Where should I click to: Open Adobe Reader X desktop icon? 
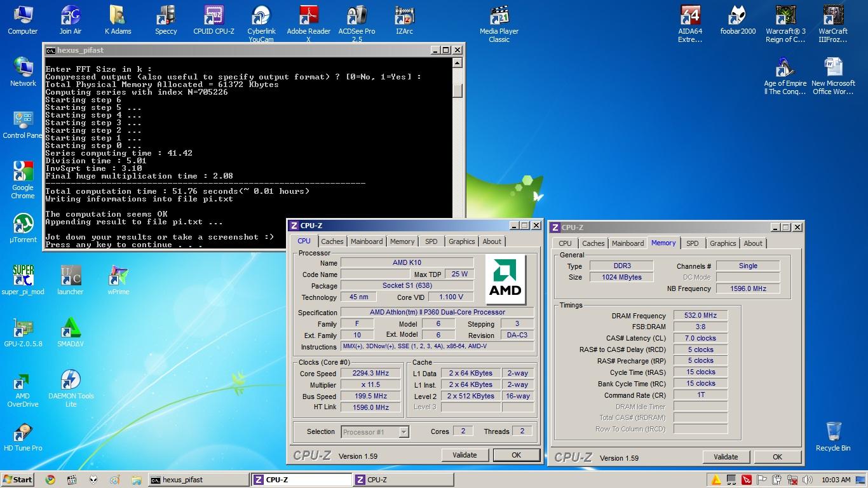(309, 24)
